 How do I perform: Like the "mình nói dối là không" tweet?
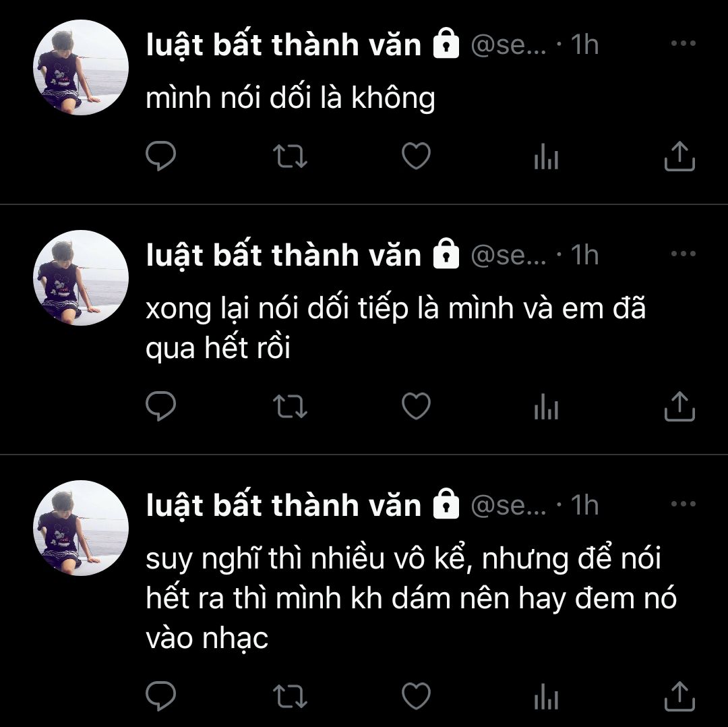click(x=416, y=156)
